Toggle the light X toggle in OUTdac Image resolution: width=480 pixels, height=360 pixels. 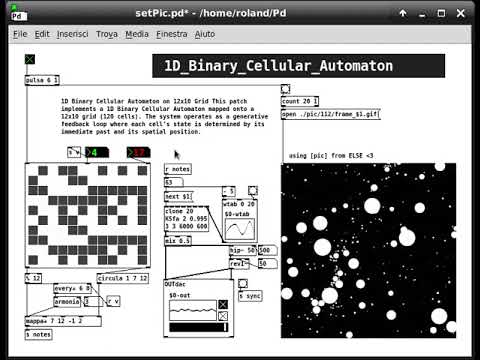point(223,316)
